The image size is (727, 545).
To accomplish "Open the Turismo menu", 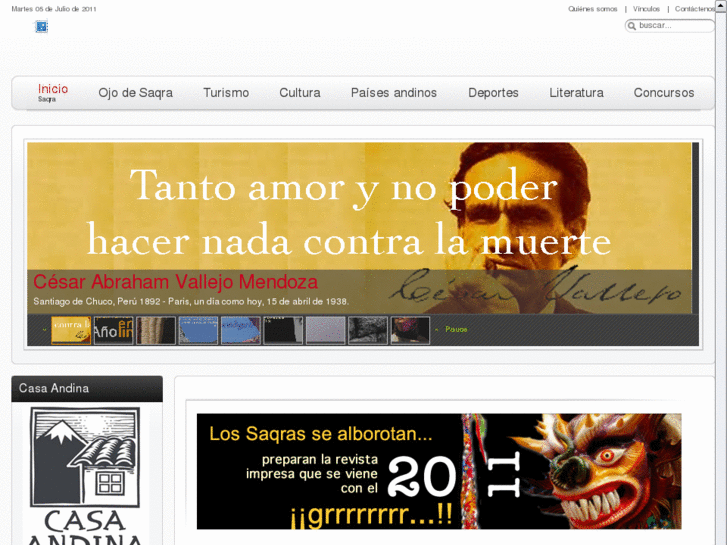I will [x=226, y=93].
